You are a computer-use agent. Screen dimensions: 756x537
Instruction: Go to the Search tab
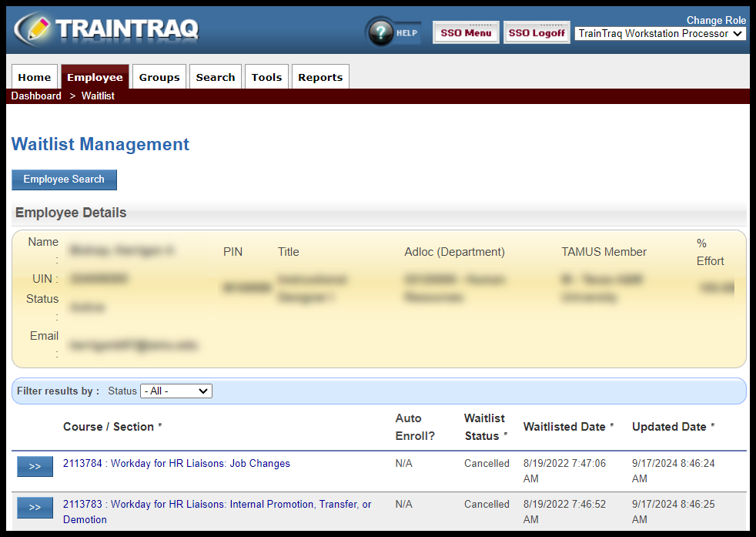(216, 77)
